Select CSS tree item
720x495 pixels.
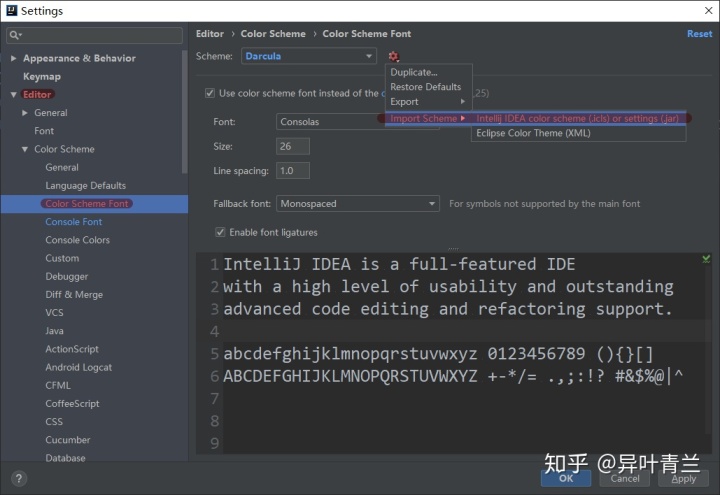click(x=54, y=422)
